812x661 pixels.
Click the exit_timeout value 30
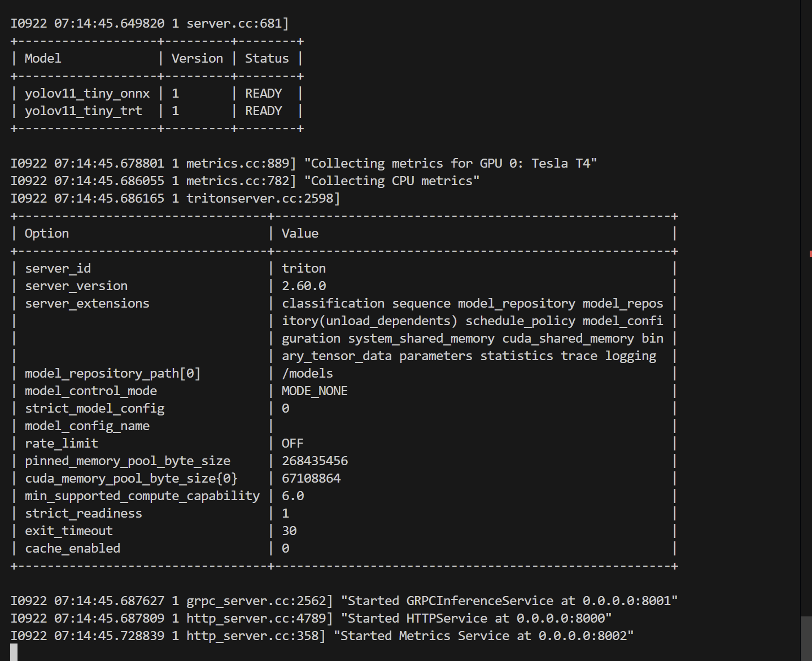point(289,531)
